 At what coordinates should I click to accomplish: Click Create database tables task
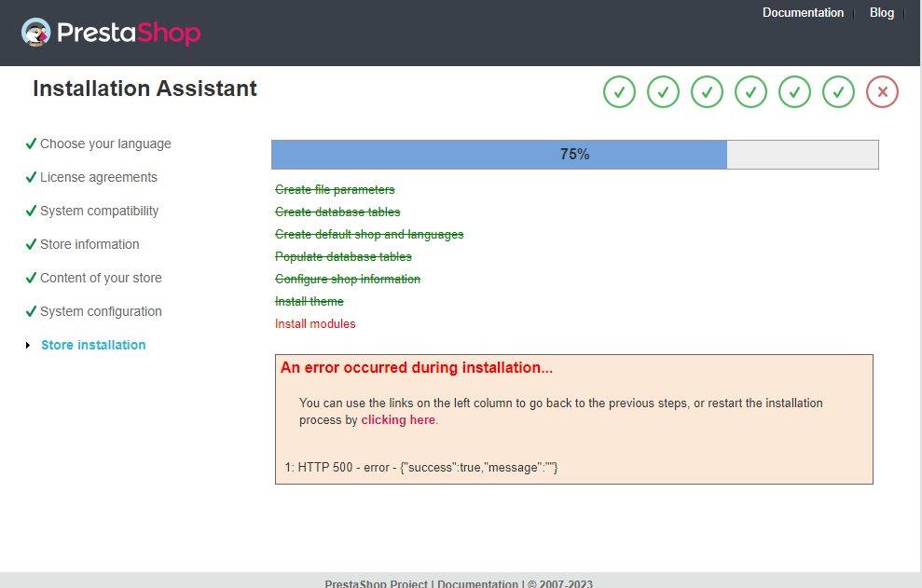337,212
